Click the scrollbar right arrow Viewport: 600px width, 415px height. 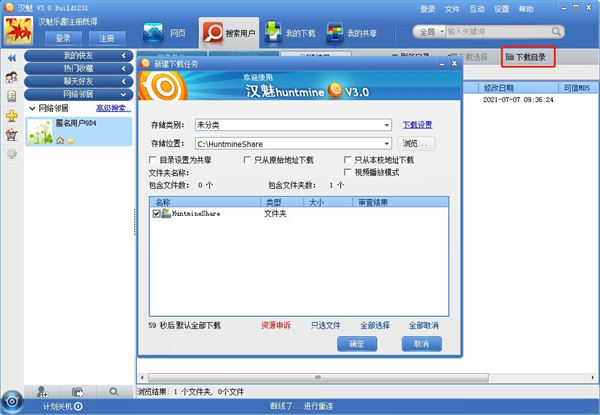click(593, 378)
